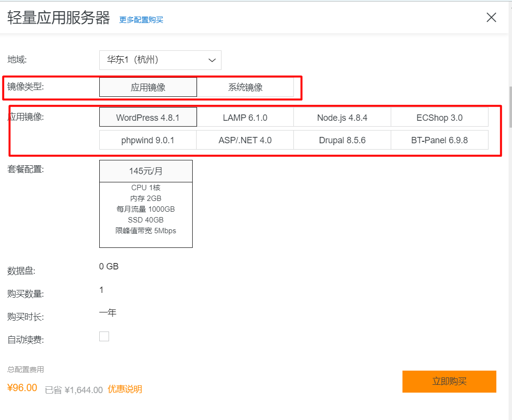
Task: Click the 每月流量 1000GB plan detail
Action: click(146, 209)
